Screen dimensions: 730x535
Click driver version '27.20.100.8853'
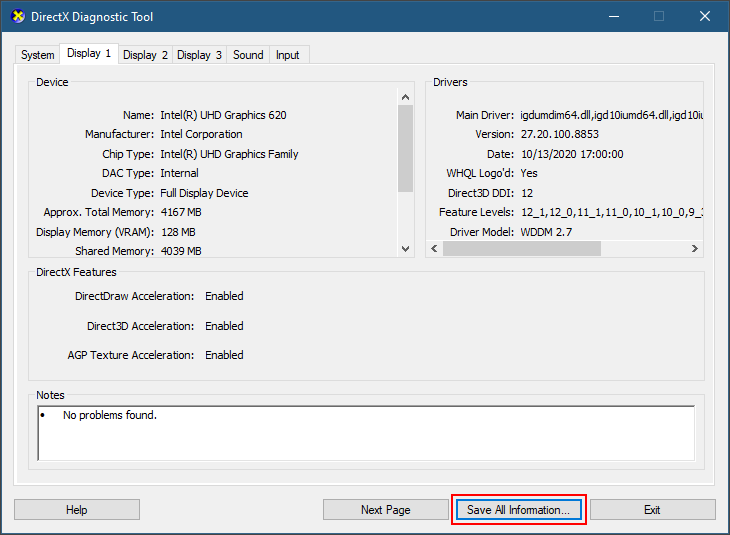(x=560, y=134)
